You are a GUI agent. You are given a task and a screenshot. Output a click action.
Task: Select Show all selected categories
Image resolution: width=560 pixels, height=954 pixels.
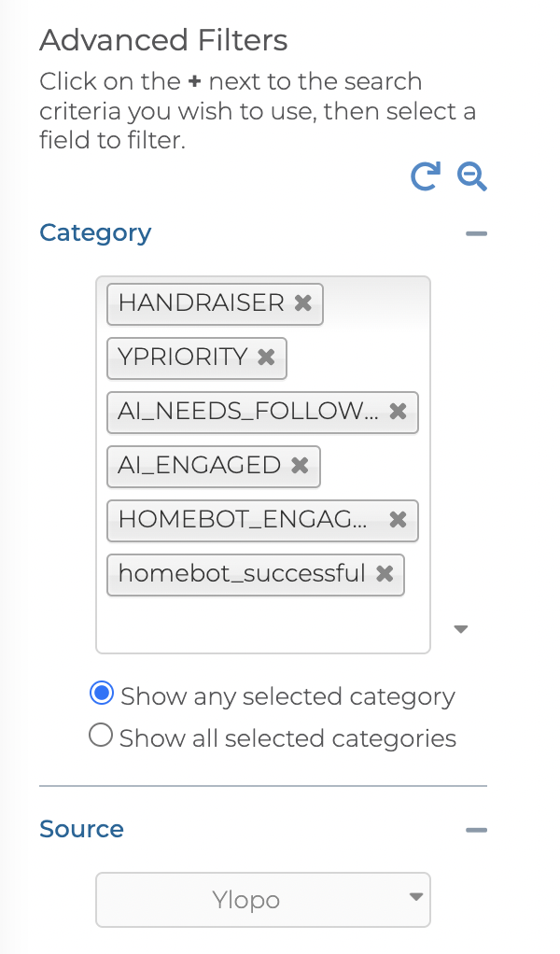[x=101, y=737]
